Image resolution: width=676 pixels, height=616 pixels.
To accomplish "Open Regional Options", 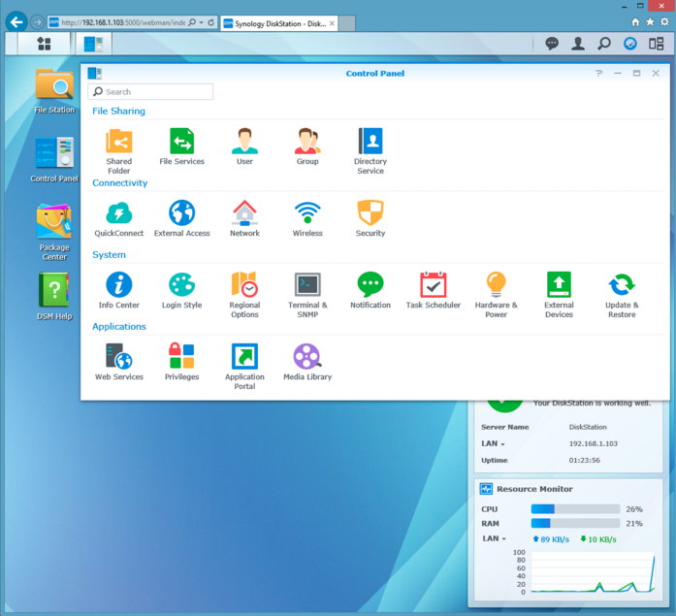I will coord(244,295).
